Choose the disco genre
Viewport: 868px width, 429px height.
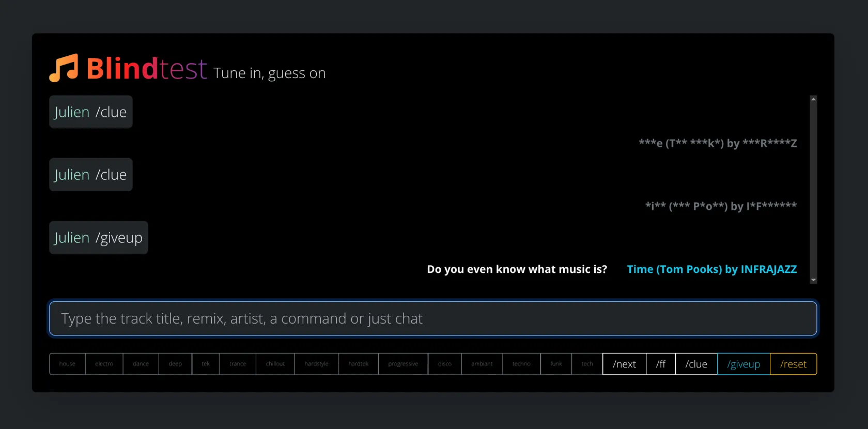coord(444,364)
